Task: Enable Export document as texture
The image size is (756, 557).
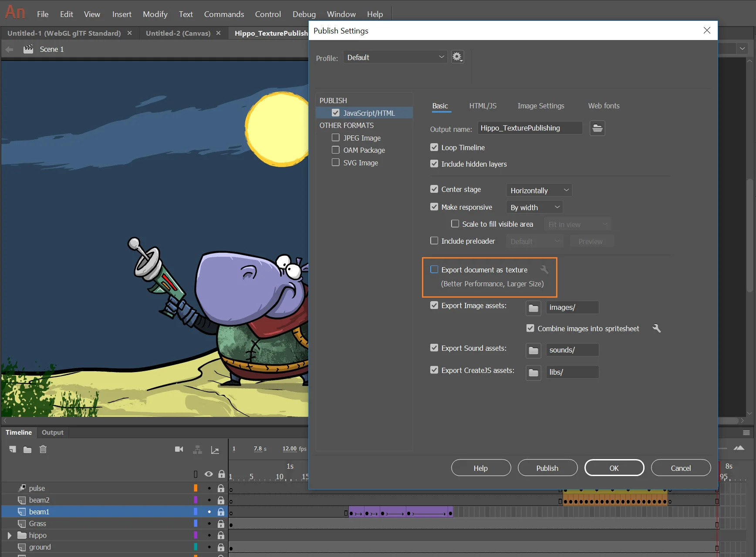Action: [434, 269]
